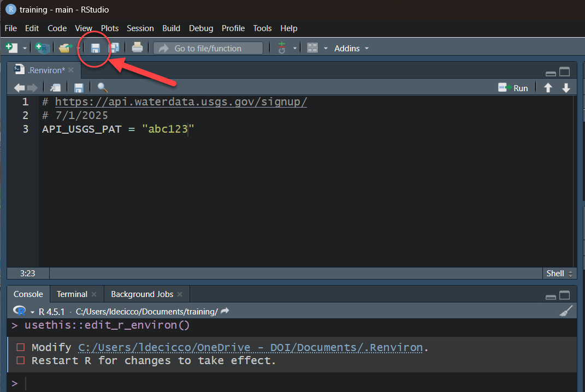Click the Save all open documents icon
This screenshot has height=392, width=585.
coord(114,49)
